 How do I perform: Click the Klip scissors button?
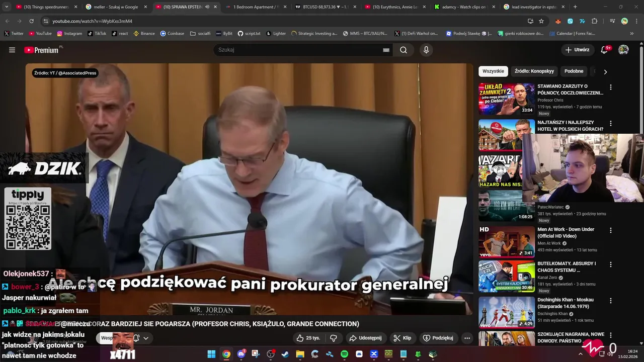coord(403,338)
